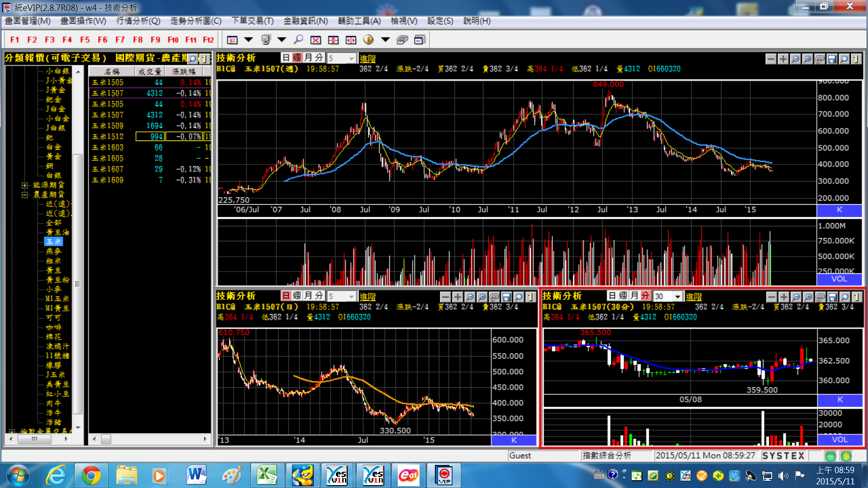
Task: Click the '1' icon on weekly chart toolbar
Action: coord(856,59)
